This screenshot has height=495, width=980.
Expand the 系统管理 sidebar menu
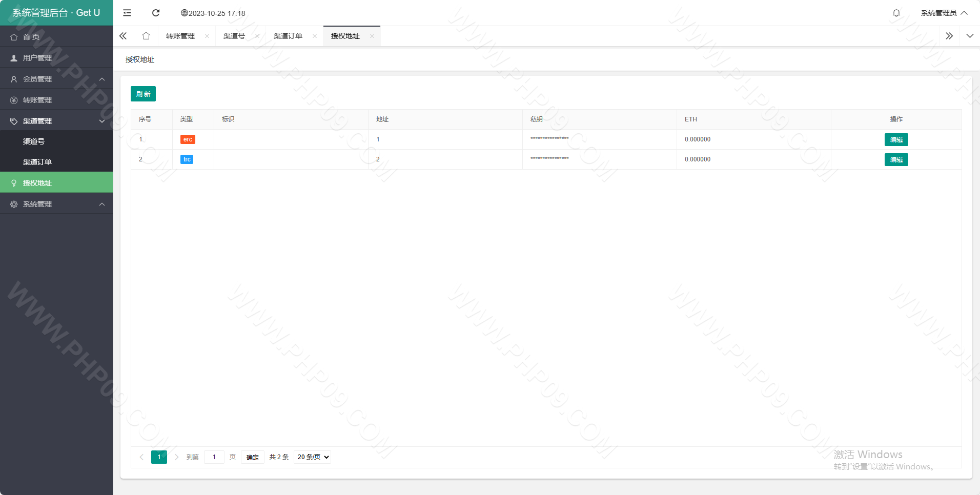(56, 204)
